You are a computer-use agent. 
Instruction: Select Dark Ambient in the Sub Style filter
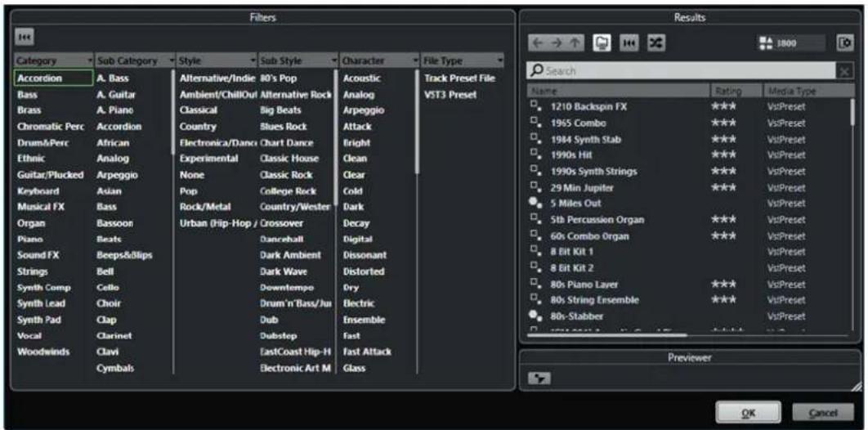[291, 255]
